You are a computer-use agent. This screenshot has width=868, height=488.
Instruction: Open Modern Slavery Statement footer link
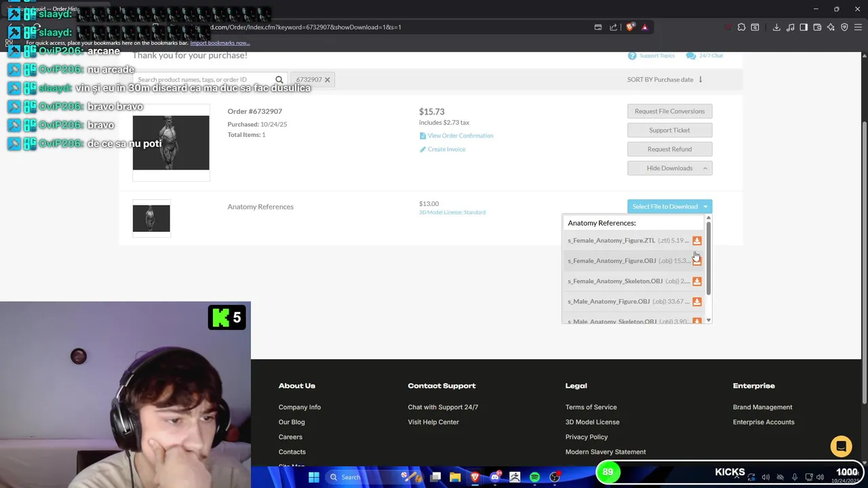tap(606, 452)
